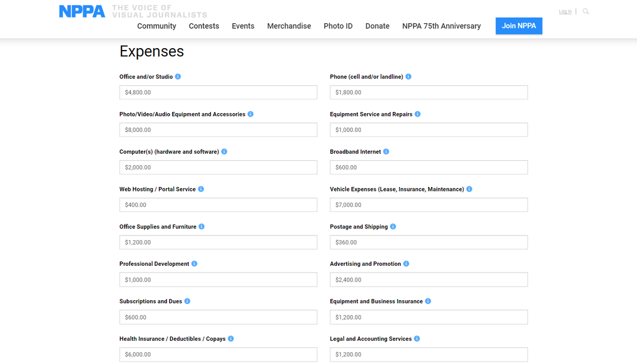This screenshot has width=637, height=364.
Task: Click the search magnifier icon
Action: click(586, 11)
